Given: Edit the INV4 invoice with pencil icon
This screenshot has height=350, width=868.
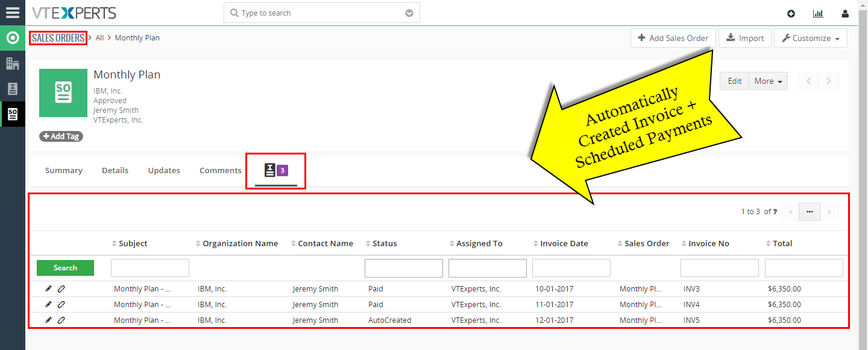Looking at the screenshot, I should point(49,304).
